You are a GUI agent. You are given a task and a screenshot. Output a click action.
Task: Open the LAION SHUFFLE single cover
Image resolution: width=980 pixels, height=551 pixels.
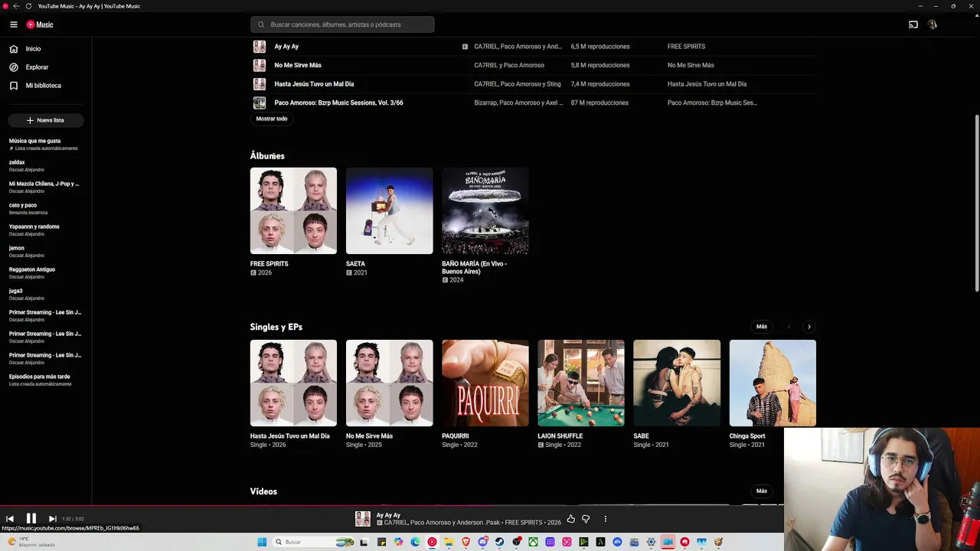[x=581, y=383]
